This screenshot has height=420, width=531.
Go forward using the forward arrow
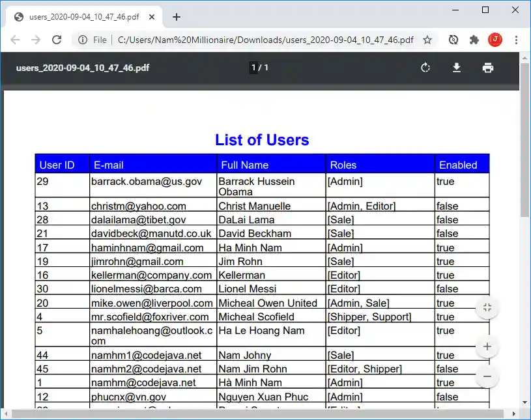coord(36,40)
